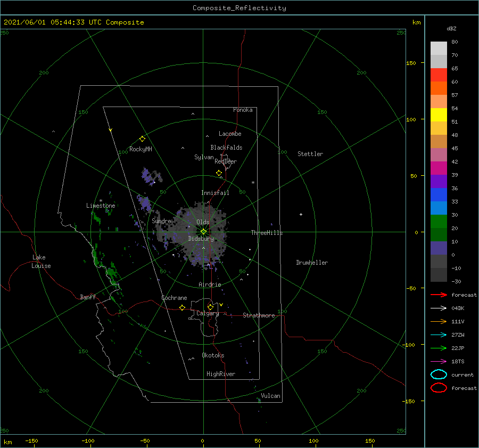Screen dimensions: 479x448
Task: Pick the pink 45-42 dBZ swatch
Action: tap(439, 154)
